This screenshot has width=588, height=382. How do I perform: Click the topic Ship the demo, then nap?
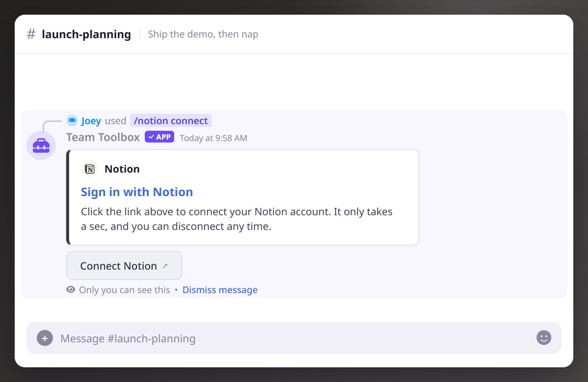click(203, 34)
